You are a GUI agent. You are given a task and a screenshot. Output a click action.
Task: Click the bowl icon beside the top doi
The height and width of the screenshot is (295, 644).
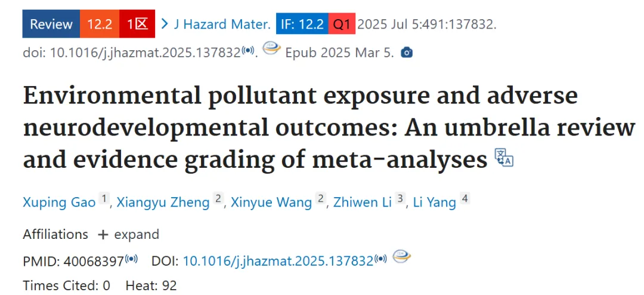(271, 49)
